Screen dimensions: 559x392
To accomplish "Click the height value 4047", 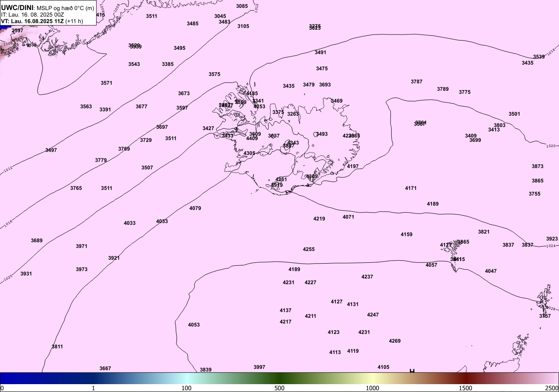I will 491,271.
